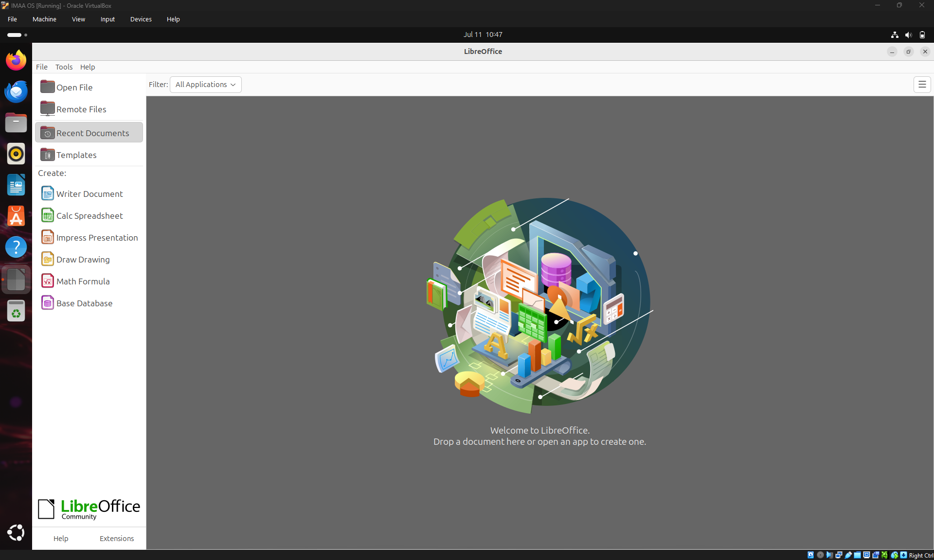Click the Extensions link at bottom

117,539
